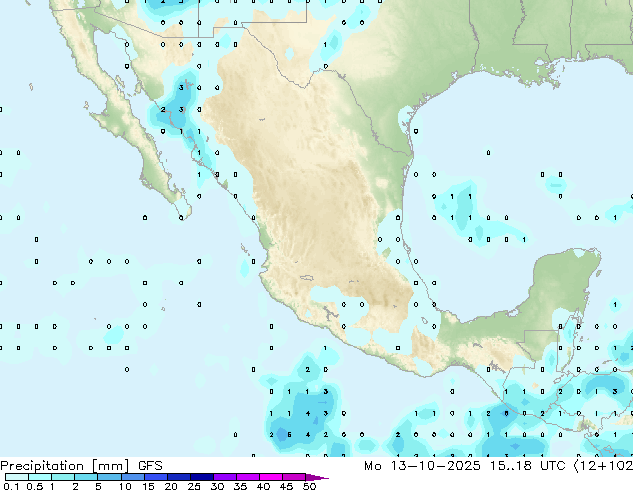Click the "50" scale label
This screenshot has height=490, width=634.
point(309,486)
